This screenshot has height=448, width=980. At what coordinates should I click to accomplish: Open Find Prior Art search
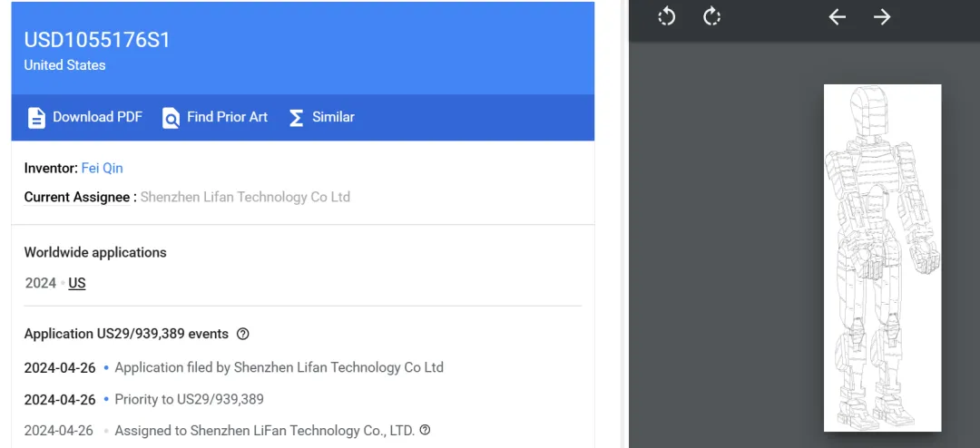click(215, 117)
